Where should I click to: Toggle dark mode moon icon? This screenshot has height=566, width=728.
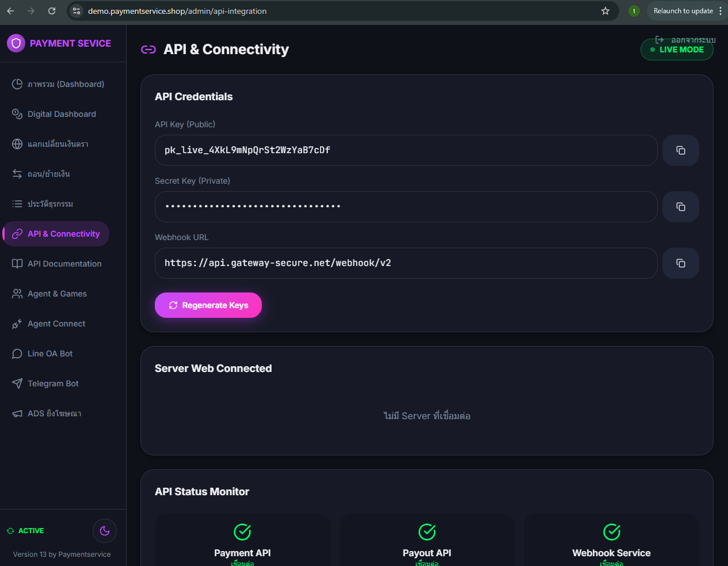point(105,531)
